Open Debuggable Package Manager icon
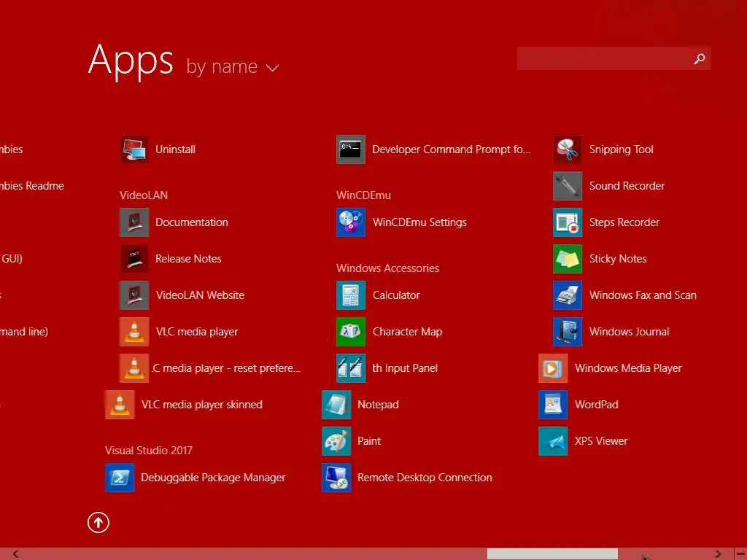This screenshot has width=747, height=560. tap(120, 478)
